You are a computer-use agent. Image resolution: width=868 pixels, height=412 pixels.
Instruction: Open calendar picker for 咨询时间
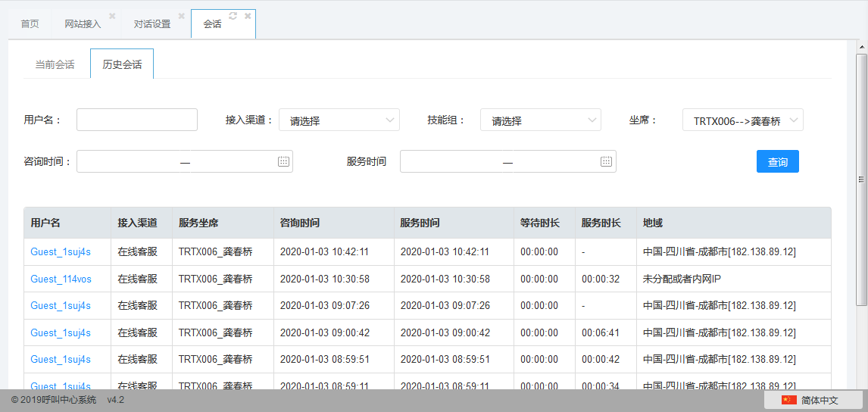(x=283, y=161)
